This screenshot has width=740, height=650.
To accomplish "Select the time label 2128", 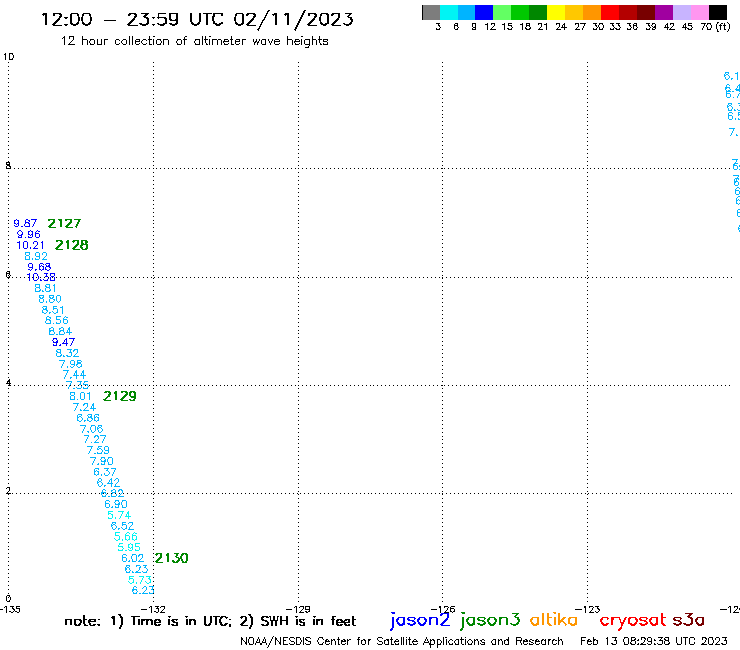I will [72, 245].
